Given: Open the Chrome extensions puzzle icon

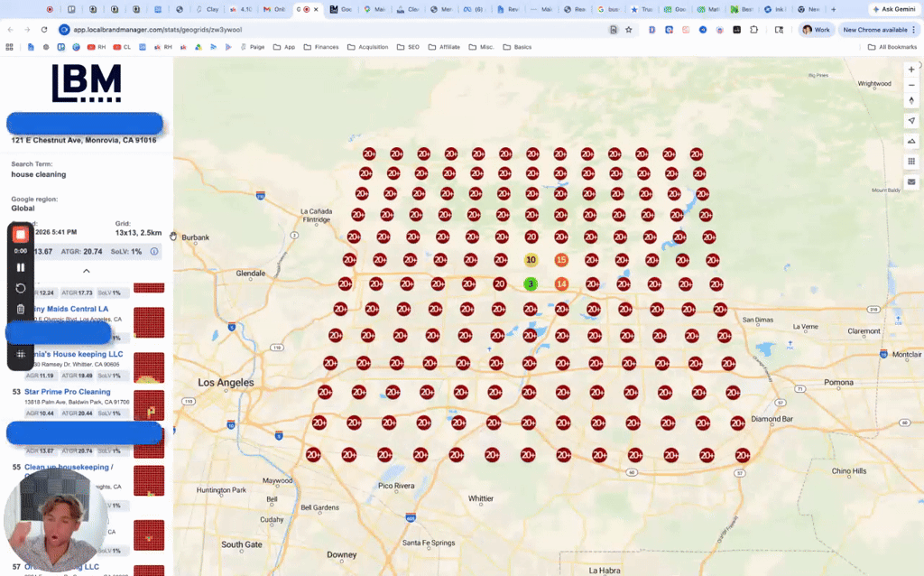Looking at the screenshot, I should [753, 30].
